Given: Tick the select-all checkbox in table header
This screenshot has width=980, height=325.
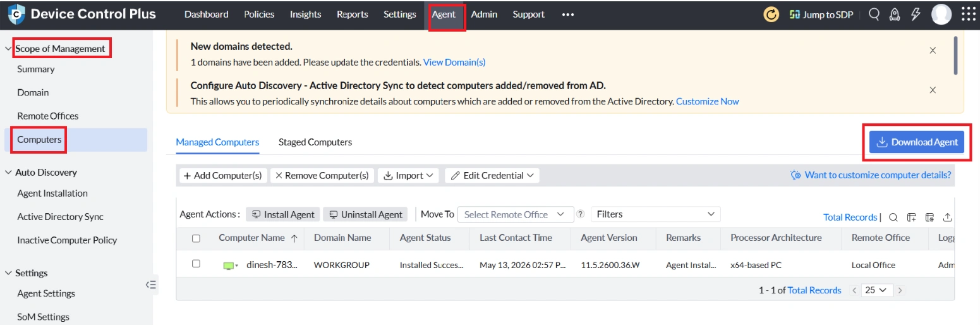Looking at the screenshot, I should pyautogui.click(x=196, y=238).
